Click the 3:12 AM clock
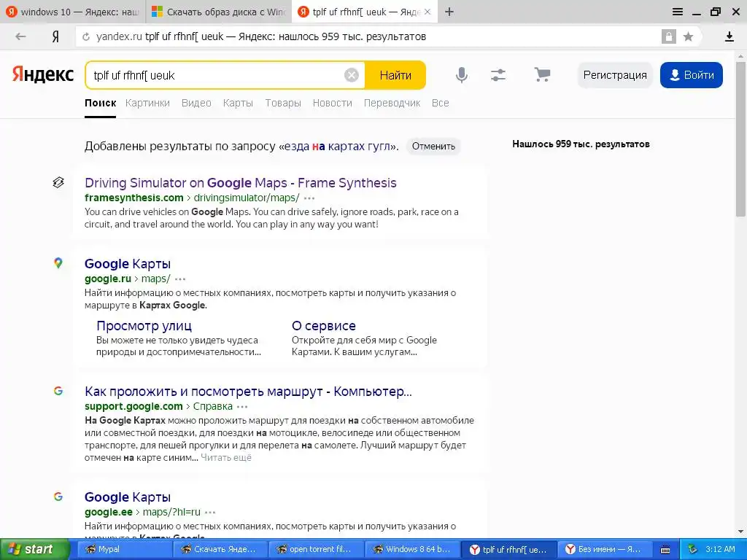Screen dimensions: 747x560 point(720,549)
